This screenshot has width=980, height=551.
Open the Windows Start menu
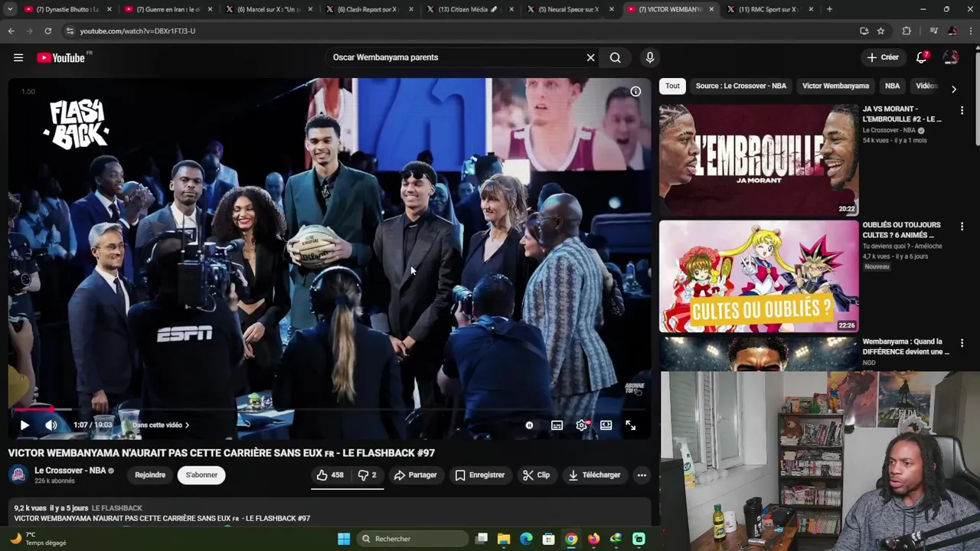(x=344, y=539)
